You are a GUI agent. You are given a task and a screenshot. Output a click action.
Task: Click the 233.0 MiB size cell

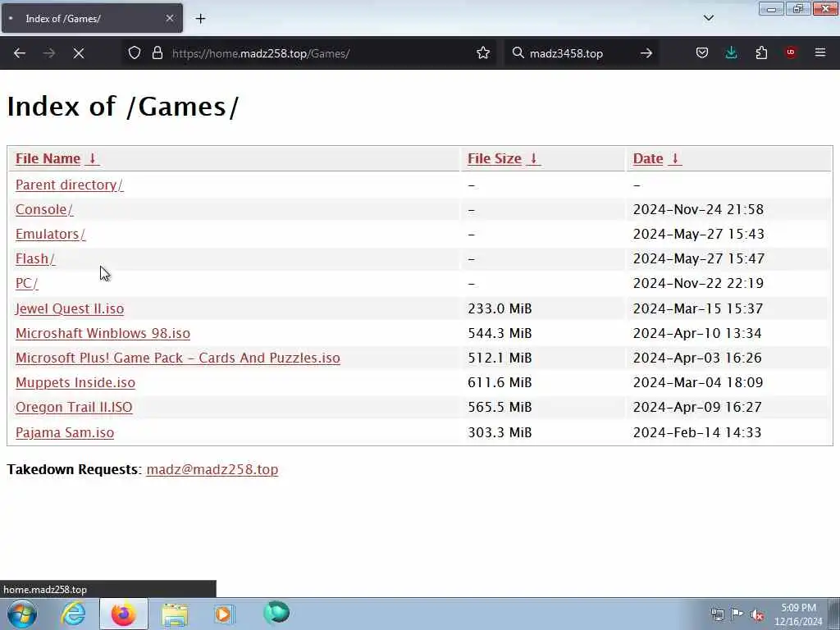[500, 308]
